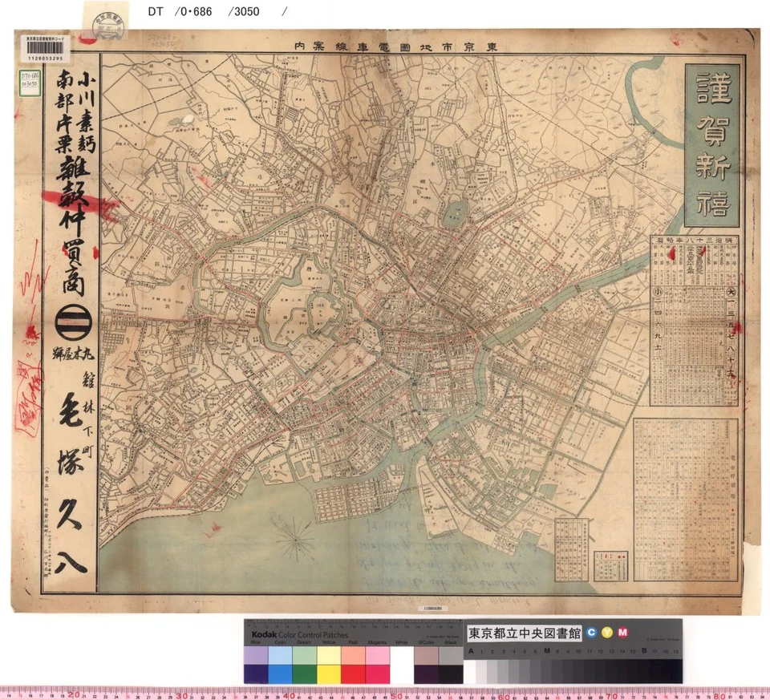Viewport: 770px width, 700px height.
Task: Click the green 謹賀新禧 greeting box
Action: 711,145
